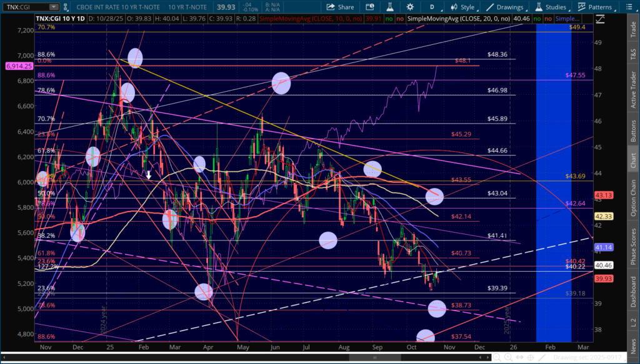Select the Chart side tab
This screenshot has width=640, height=364.
pos(633,160)
